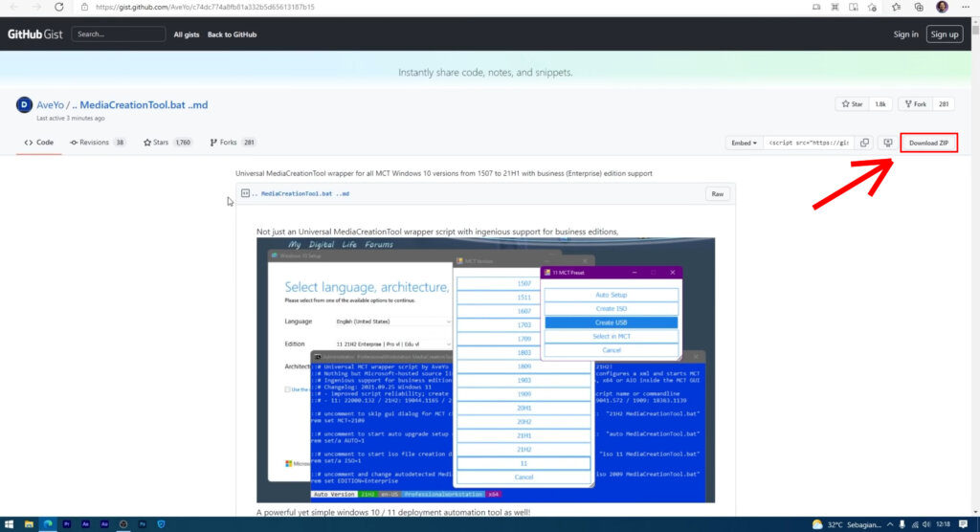Open the .. MediaCreationTool.bat ..md file header link
This screenshot has width=980, height=532.
(301, 194)
